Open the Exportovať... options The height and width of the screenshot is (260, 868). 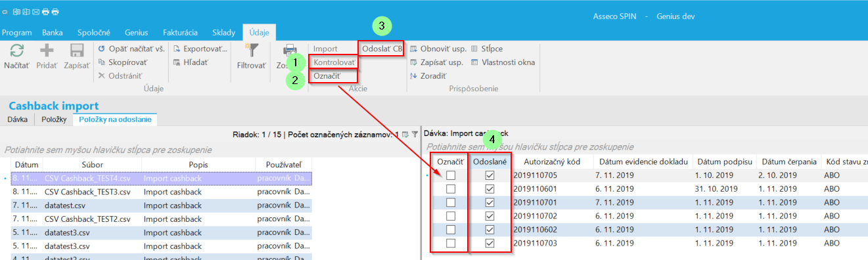200,49
